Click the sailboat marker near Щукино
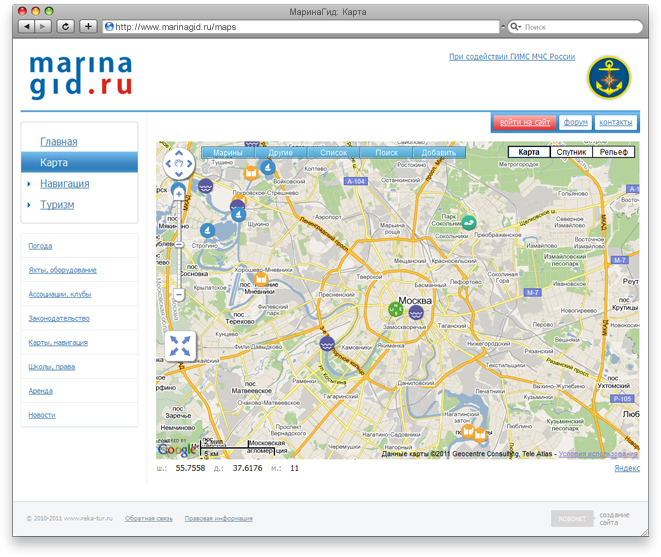The height and width of the screenshot is (557, 661). point(239,215)
